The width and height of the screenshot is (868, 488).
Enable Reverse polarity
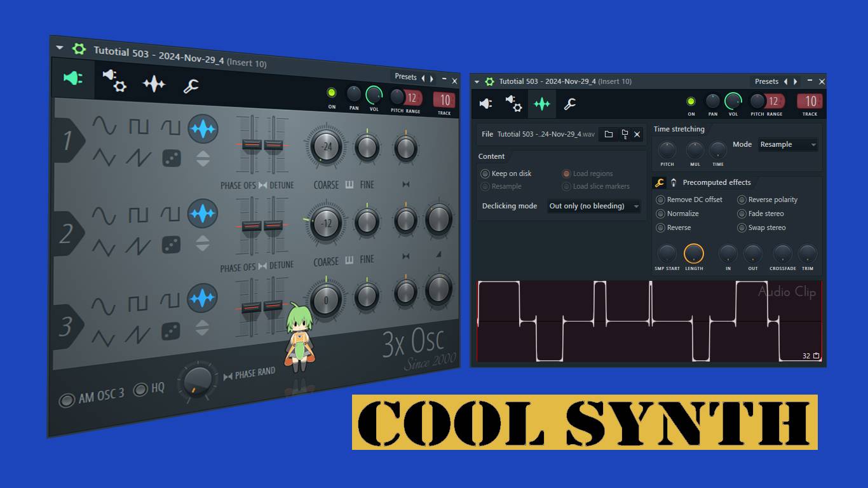tap(768, 200)
